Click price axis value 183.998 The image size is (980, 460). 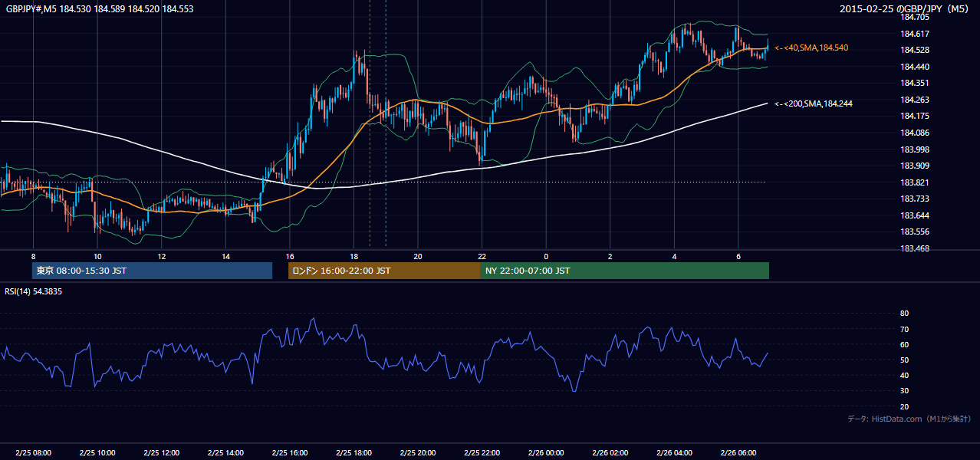915,149
